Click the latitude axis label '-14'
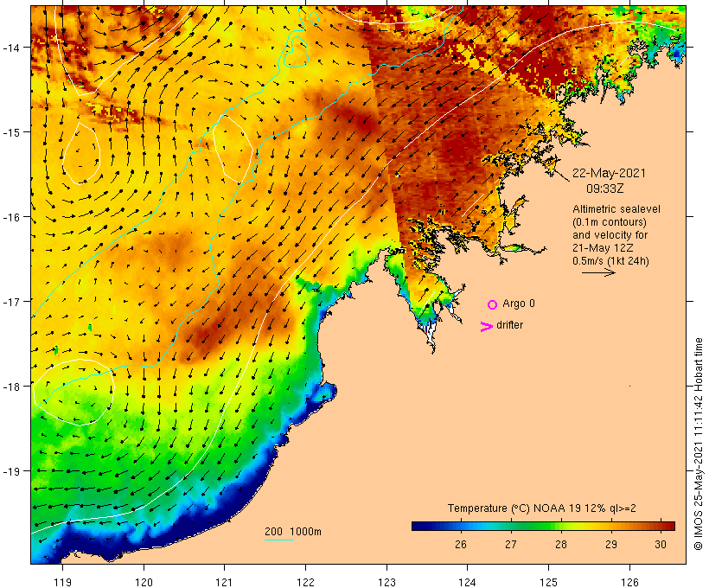The height and width of the screenshot is (588, 709). [11, 47]
